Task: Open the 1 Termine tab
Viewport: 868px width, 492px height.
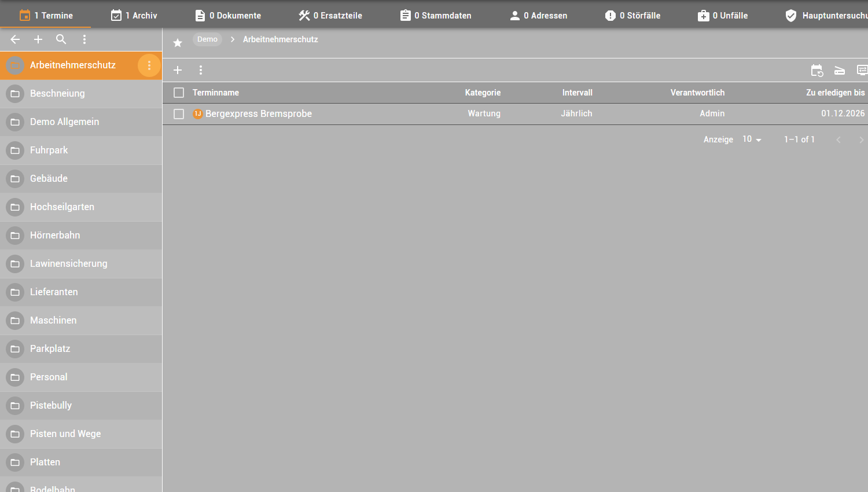Action: click(x=46, y=15)
